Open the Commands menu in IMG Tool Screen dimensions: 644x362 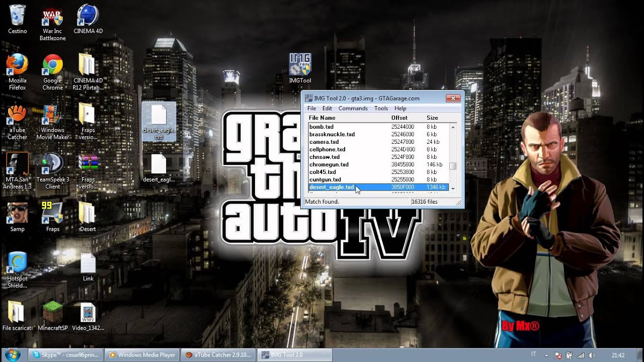353,109
